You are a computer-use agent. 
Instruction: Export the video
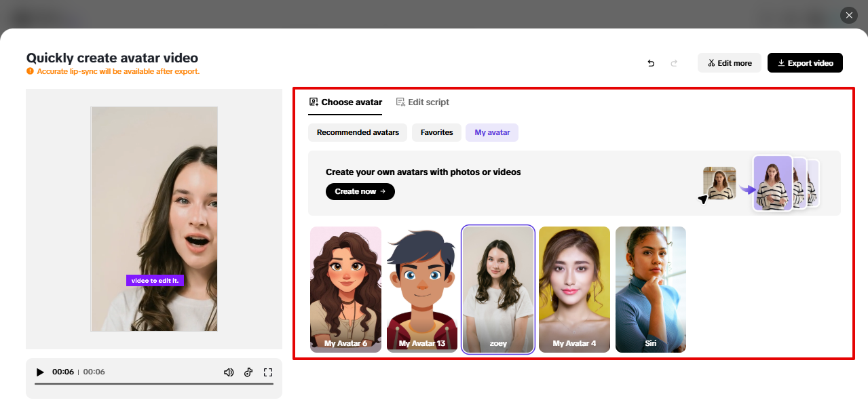tap(805, 63)
